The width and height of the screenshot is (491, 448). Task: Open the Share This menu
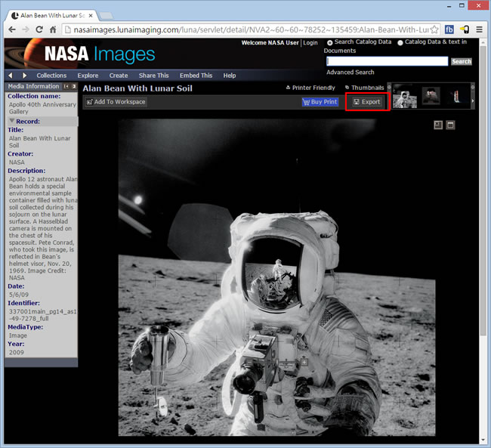(154, 76)
